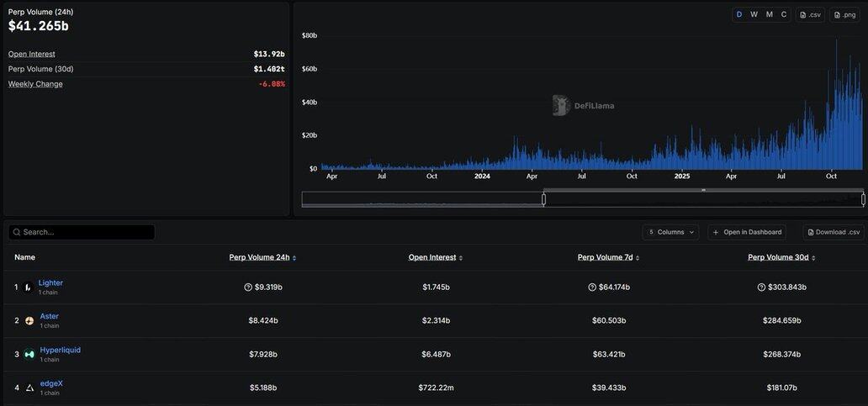Click the question mark icon beside $9.319b
This screenshot has height=406, width=868.
pos(248,287)
